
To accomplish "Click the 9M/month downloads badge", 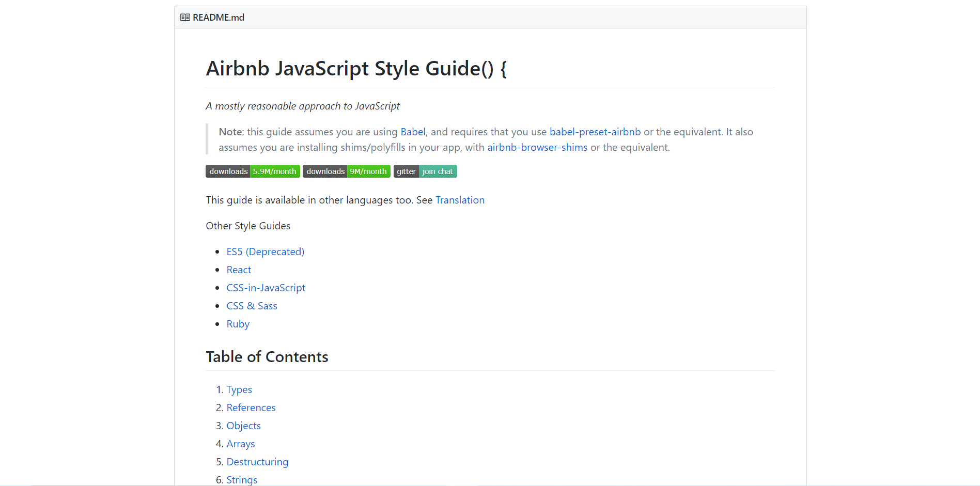I will tap(346, 171).
